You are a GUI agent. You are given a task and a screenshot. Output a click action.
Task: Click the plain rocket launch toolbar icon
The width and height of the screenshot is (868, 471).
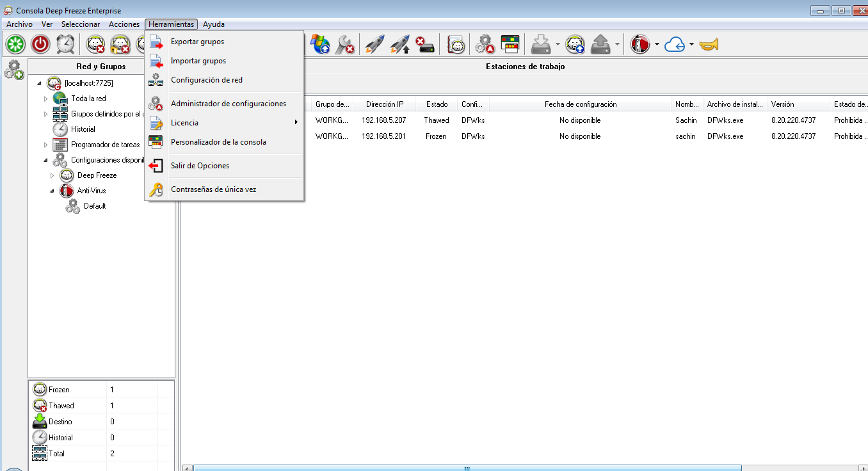click(x=374, y=44)
